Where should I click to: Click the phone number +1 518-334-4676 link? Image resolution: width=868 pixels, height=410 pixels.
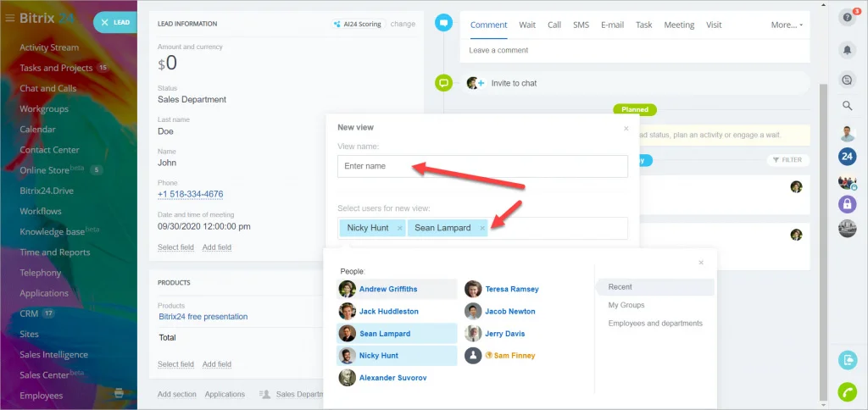[191, 194]
